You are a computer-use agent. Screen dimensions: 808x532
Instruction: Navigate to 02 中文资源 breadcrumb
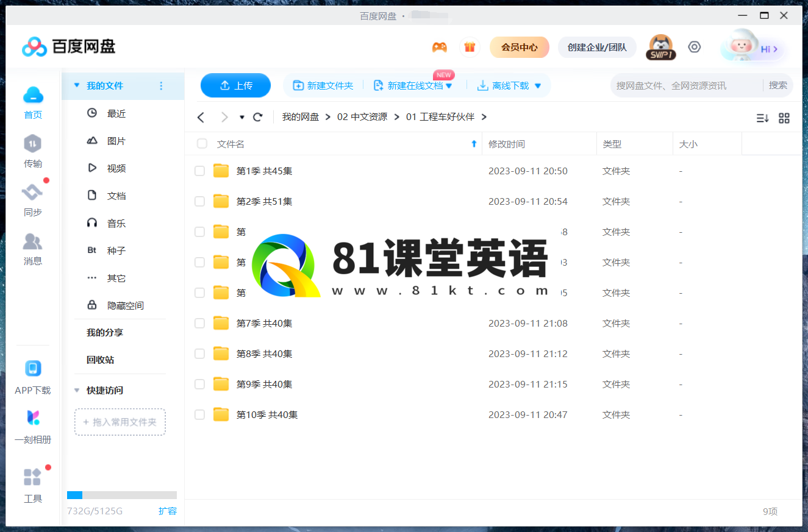362,117
